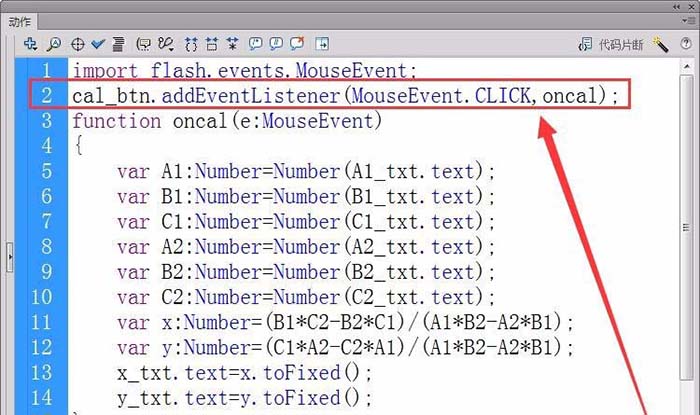Select the 动作 panel tab
Image resolution: width=700 pixels, height=415 pixels.
click(19, 21)
